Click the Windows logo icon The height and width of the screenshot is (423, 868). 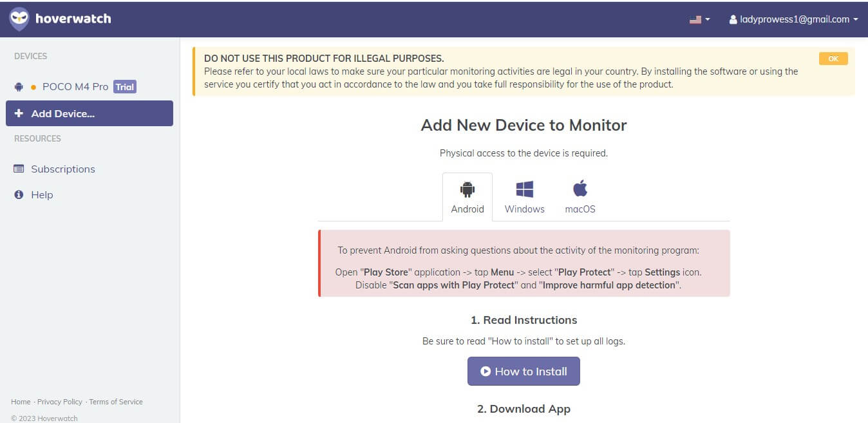tap(525, 189)
